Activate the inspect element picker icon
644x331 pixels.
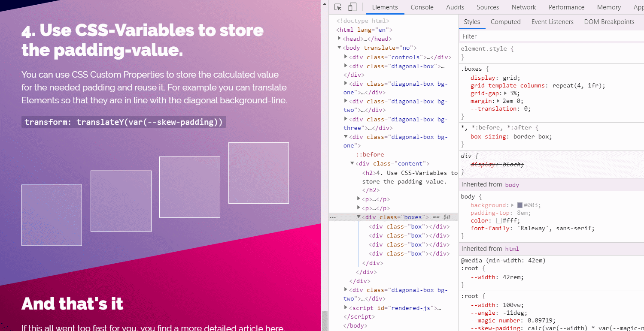point(338,7)
